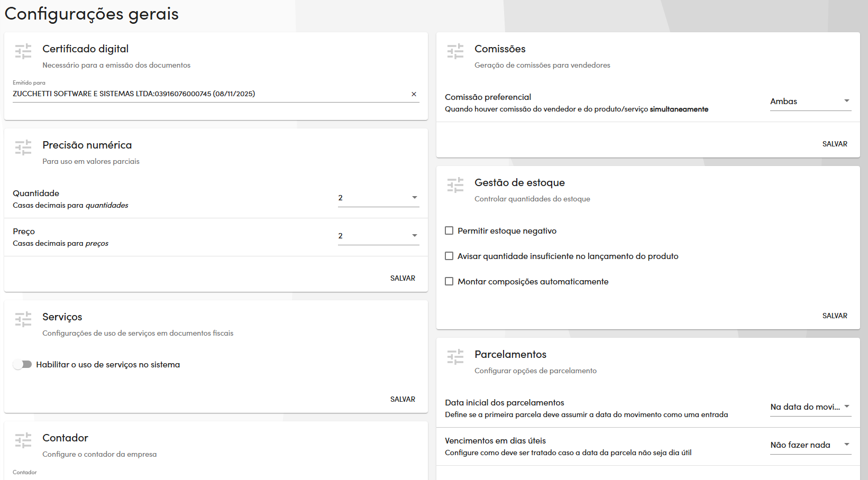This screenshot has height=480, width=868.
Task: Click the Contador input field
Action: click(x=159, y=478)
